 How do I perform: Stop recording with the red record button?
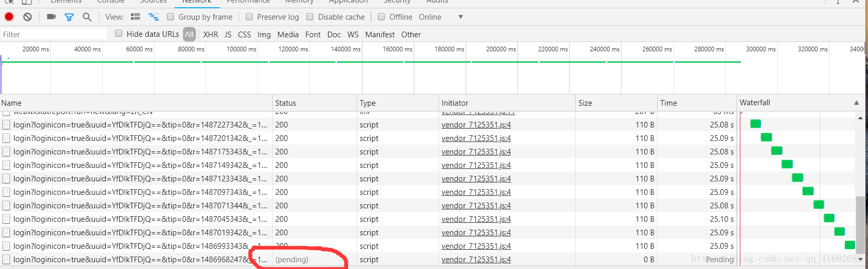(x=9, y=17)
